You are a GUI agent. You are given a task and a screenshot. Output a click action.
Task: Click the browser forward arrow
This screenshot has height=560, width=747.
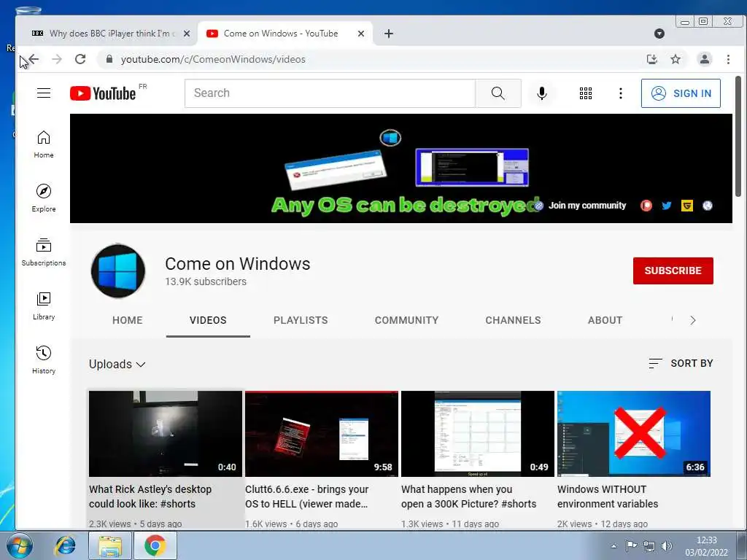[57, 59]
